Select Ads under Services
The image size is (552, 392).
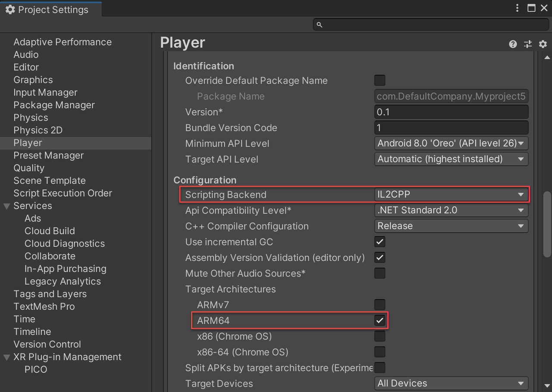pos(33,218)
